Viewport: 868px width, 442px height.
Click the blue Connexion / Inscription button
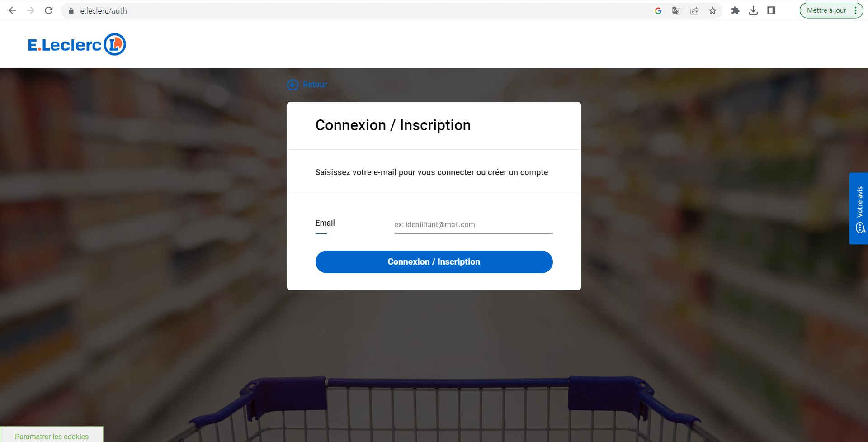[434, 262]
